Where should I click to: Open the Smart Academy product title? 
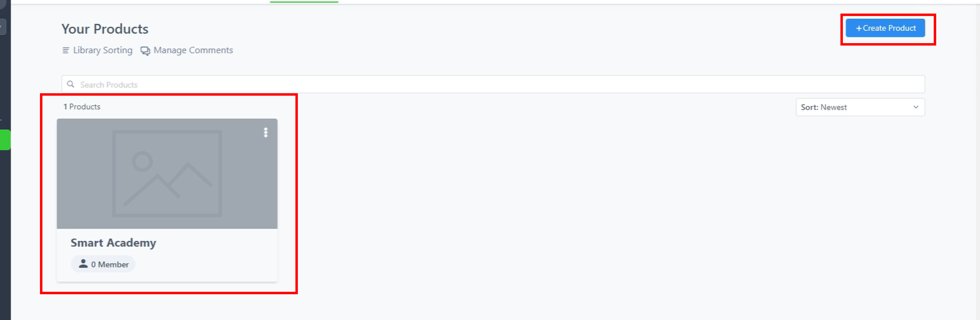(x=113, y=243)
